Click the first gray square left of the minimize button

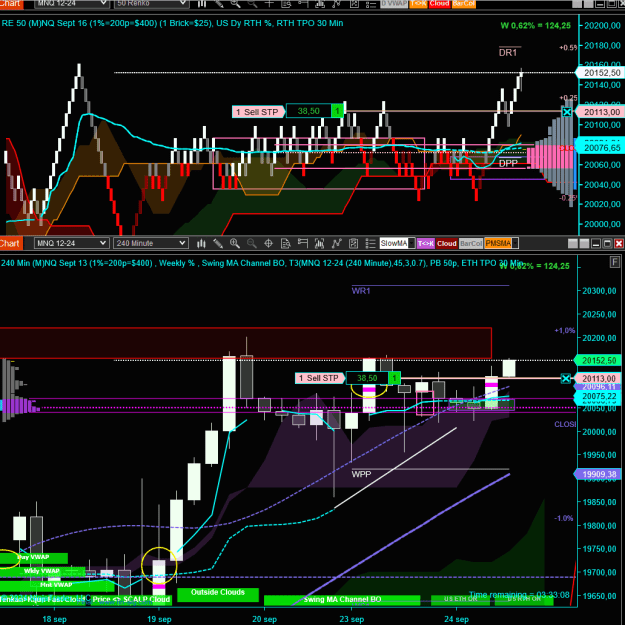point(572,243)
